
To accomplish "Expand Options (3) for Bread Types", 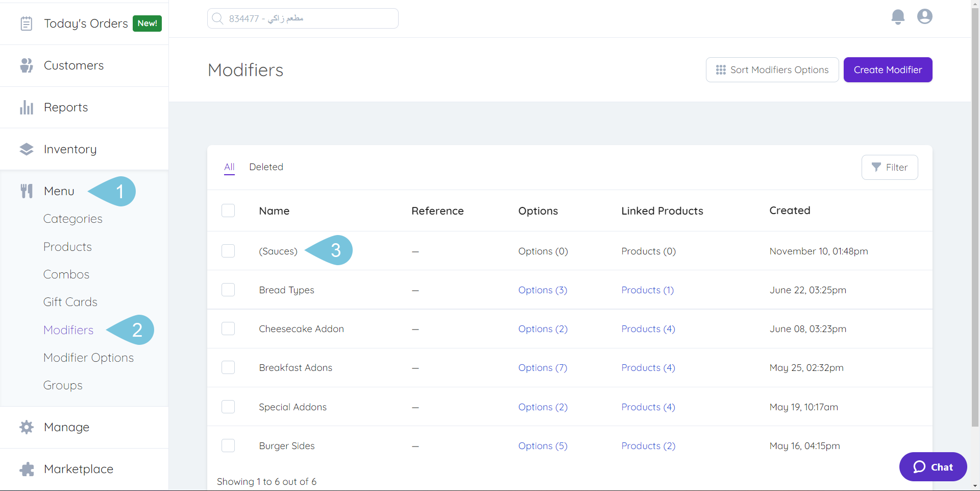I will 543,290.
